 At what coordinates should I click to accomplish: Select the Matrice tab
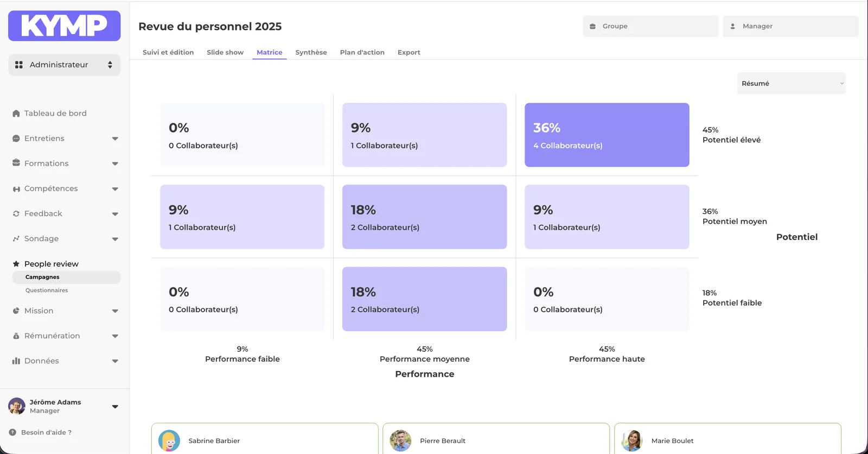[x=270, y=52]
